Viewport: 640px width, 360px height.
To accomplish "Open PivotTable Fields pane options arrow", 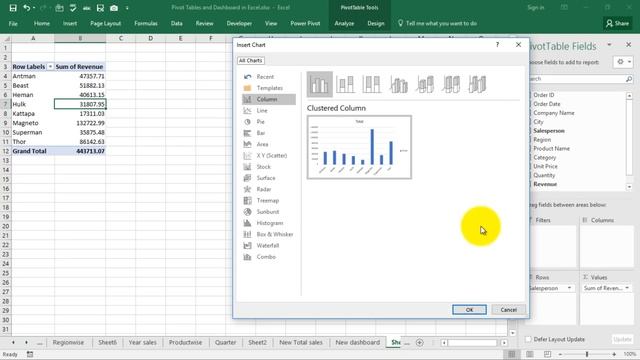I will [x=609, y=44].
